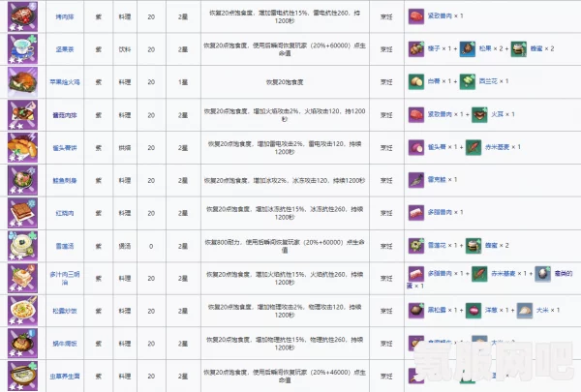Open the 雪克鲑 ingredient link
The height and width of the screenshot is (392, 581).
[437, 179]
